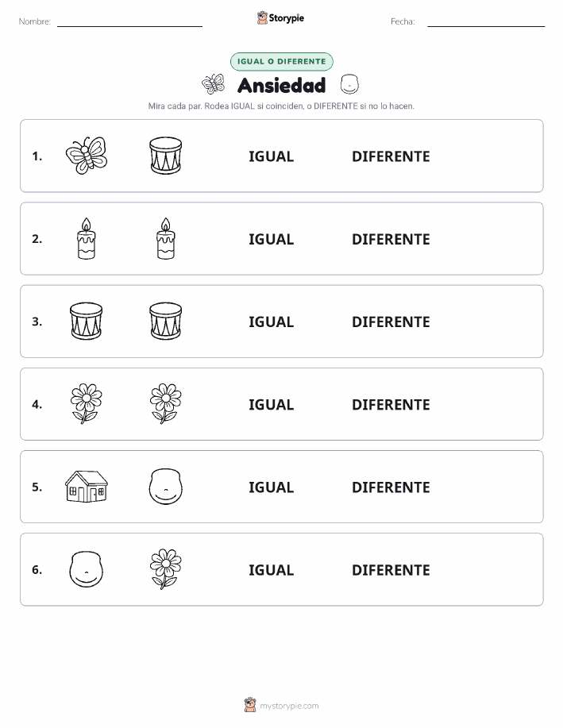
Task: Pick DIFERENTE in row 5
Action: (391, 487)
